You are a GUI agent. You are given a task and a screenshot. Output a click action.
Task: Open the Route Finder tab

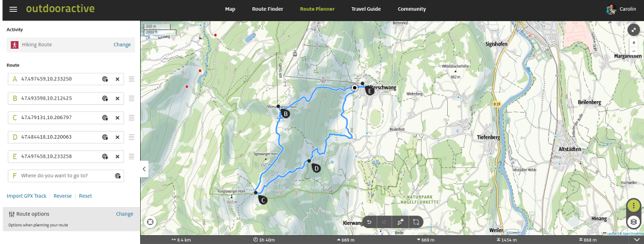267,9
